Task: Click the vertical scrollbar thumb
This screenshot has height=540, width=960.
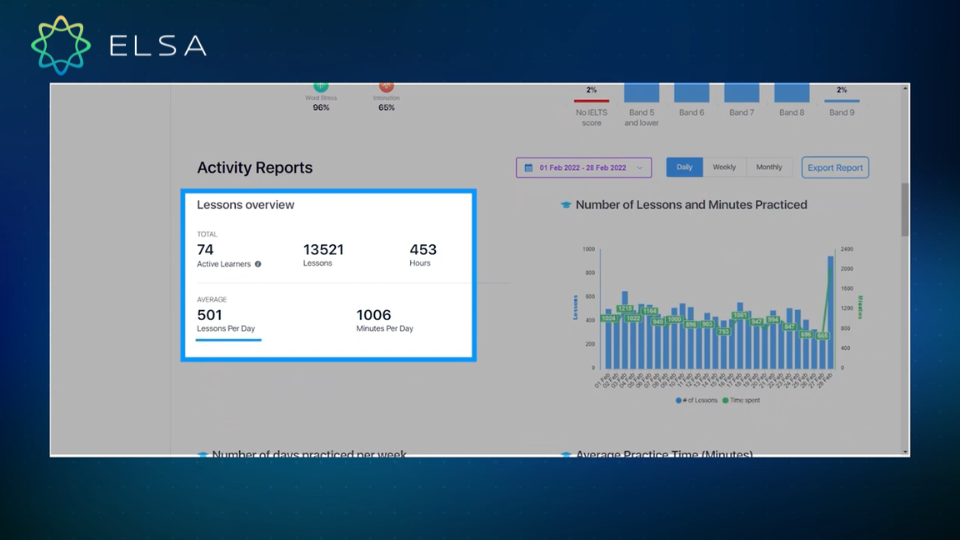Action: click(905, 209)
